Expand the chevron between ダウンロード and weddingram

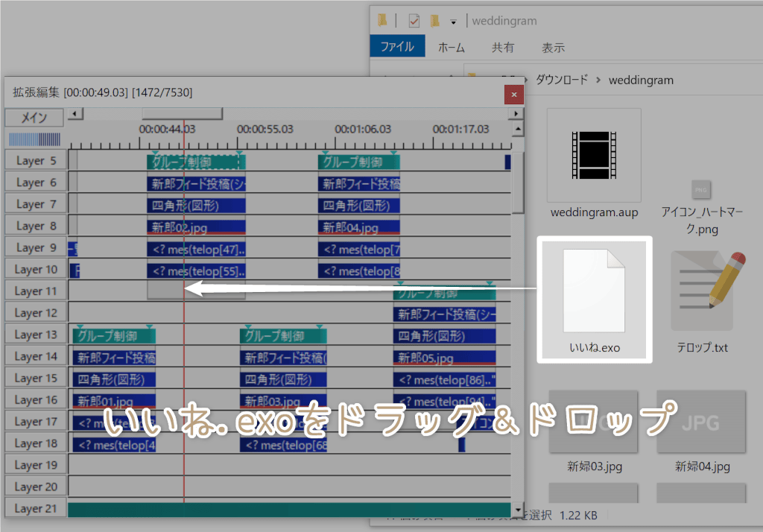[598, 80]
